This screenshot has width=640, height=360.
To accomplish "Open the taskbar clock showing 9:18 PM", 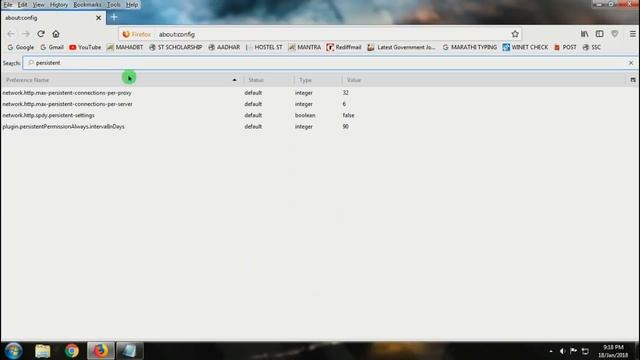I will (613, 351).
